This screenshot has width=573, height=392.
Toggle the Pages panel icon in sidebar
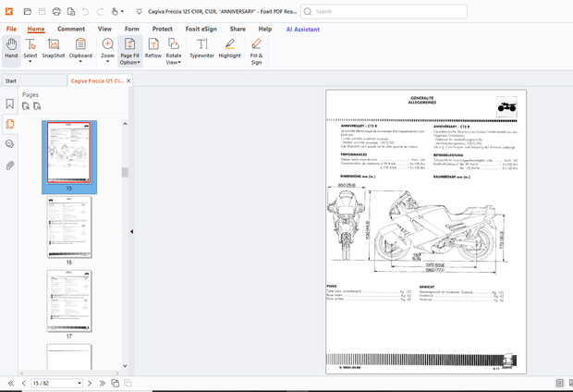[10, 124]
